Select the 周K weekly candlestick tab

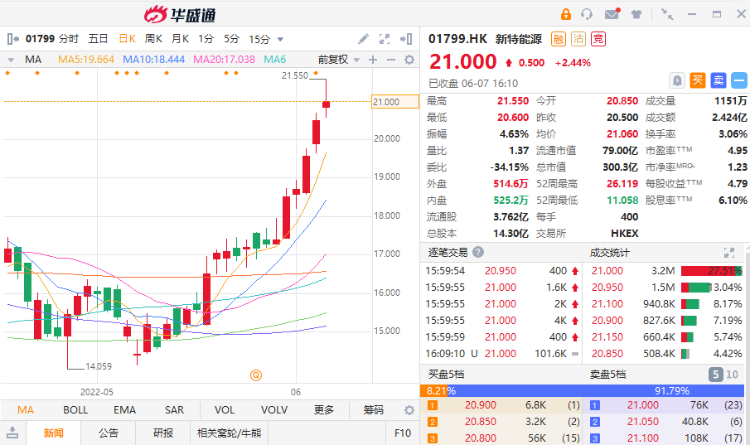154,39
